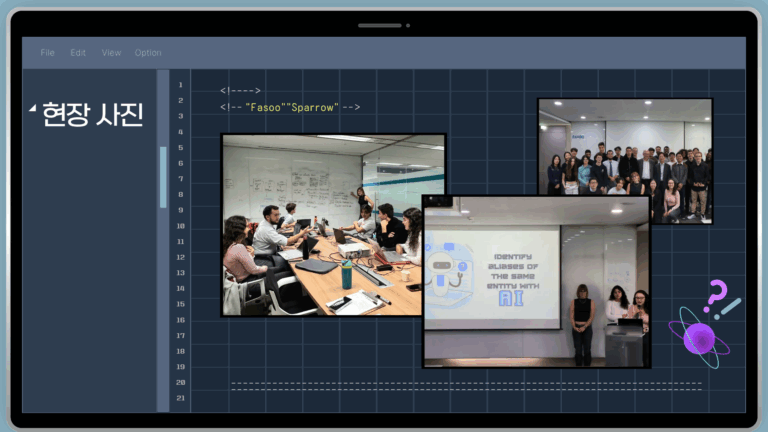This screenshot has height=432, width=768.
Task: Click the "Fasoo""Sparrow" comment line
Action: point(290,107)
